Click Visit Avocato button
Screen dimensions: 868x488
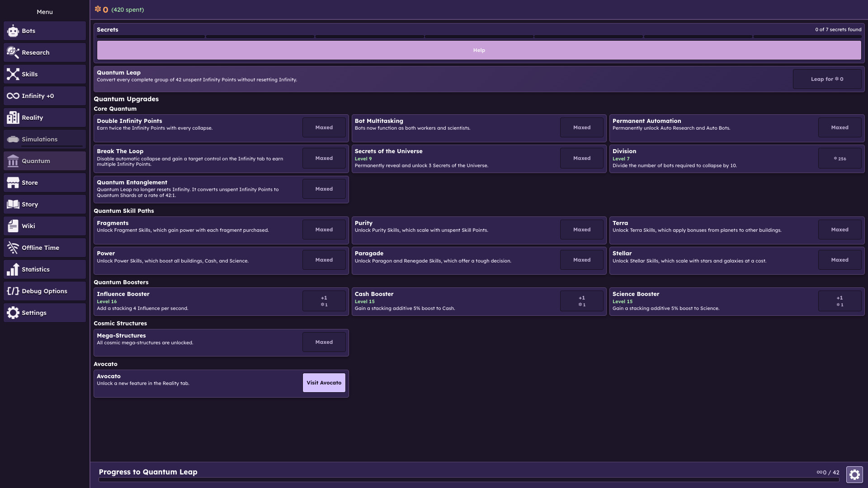(x=324, y=383)
